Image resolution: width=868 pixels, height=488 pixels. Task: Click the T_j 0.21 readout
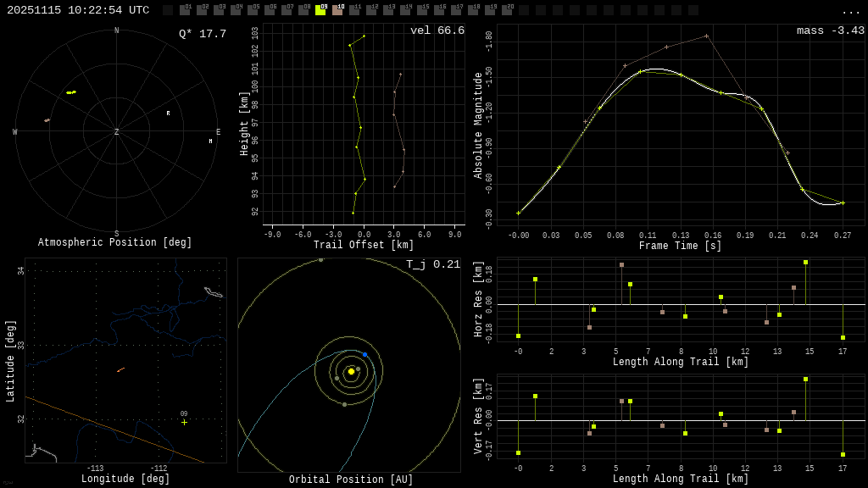click(x=433, y=264)
